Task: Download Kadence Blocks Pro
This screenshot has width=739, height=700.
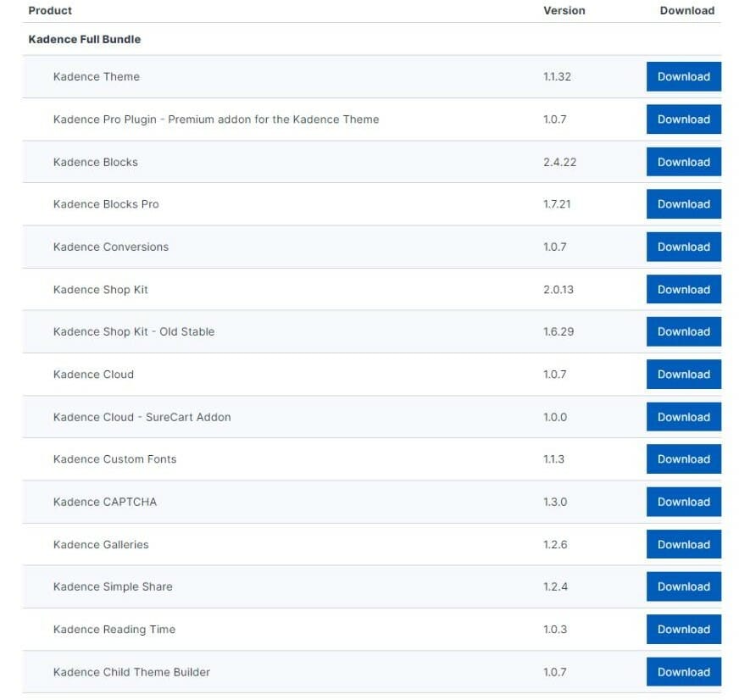Action: coord(683,204)
